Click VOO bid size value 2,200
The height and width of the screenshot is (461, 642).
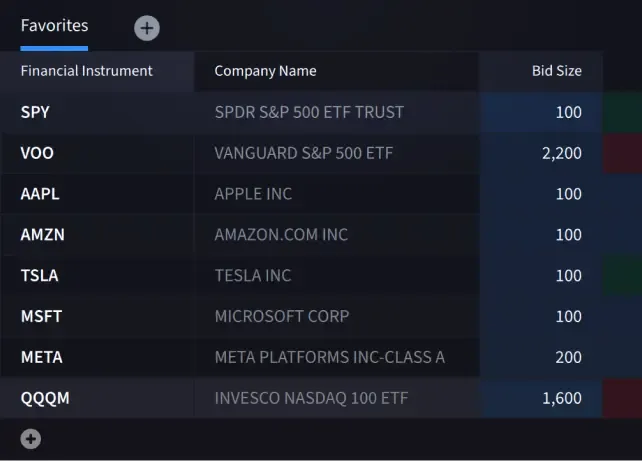(x=561, y=153)
